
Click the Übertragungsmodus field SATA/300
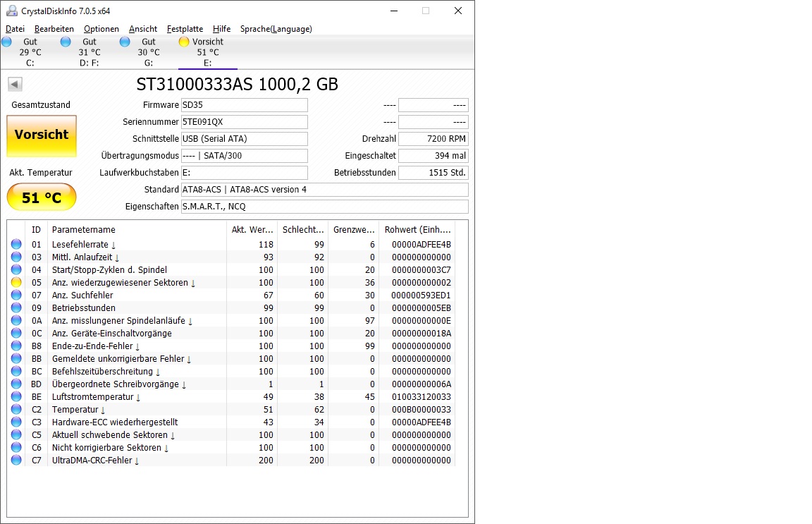tap(245, 155)
